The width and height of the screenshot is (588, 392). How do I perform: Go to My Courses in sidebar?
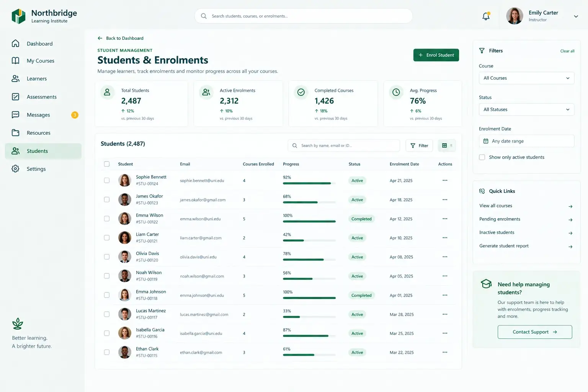coord(43,61)
